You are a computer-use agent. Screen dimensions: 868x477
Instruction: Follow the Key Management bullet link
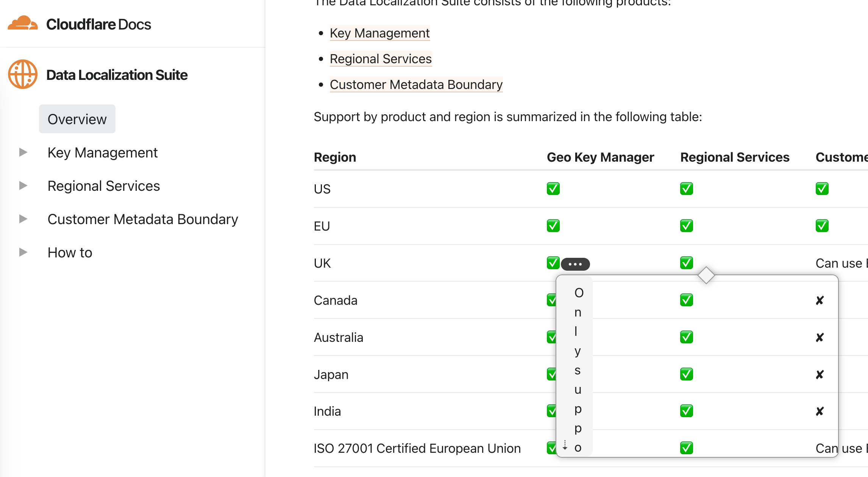click(x=379, y=33)
